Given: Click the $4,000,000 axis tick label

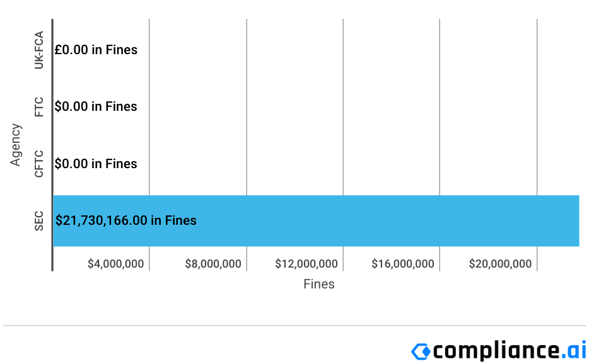Looking at the screenshot, I should click(115, 264).
